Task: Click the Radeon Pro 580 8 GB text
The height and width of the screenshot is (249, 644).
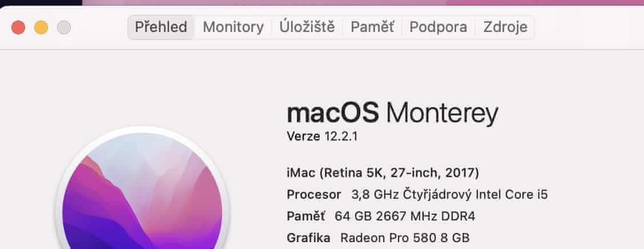Action: tap(404, 238)
